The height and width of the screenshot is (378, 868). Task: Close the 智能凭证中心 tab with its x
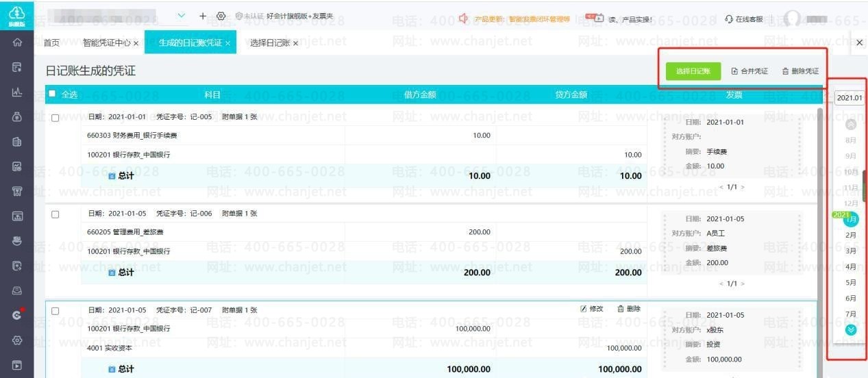coord(136,43)
